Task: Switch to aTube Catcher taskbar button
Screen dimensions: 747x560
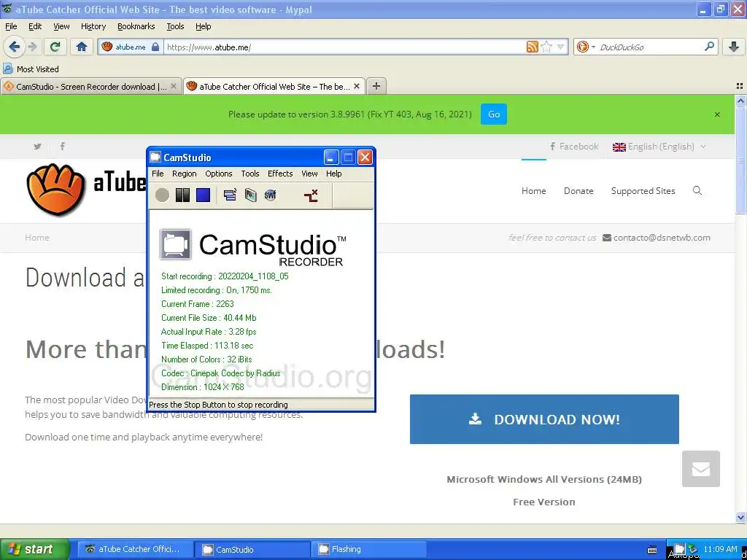Action: 135,549
